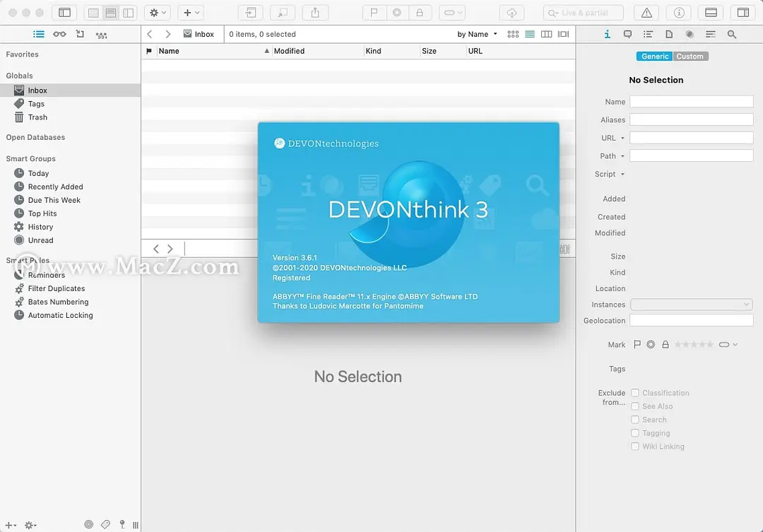Open the History smart group
The width and height of the screenshot is (763, 532).
(x=70, y=227)
